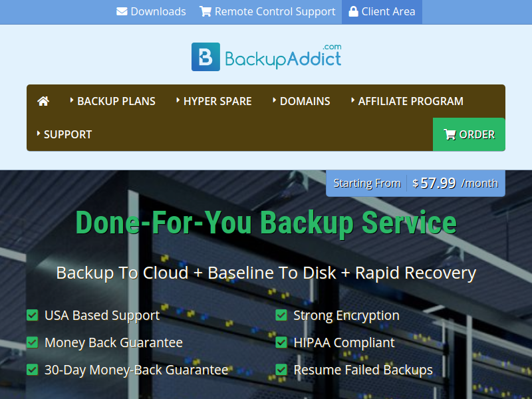This screenshot has width=532, height=399.
Task: Click the home icon in navigation bar
Action: 43,101
